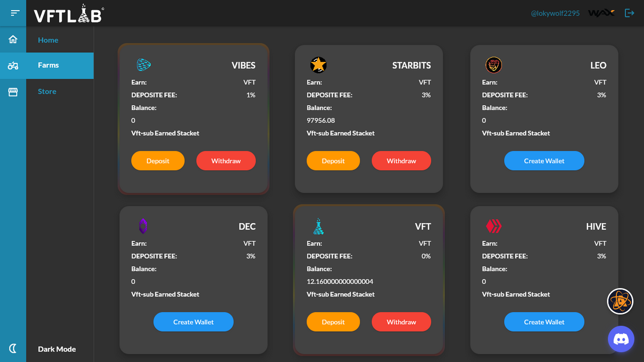This screenshot has height=362, width=644.
Task: Go to the Home menu item
Action: [48, 40]
